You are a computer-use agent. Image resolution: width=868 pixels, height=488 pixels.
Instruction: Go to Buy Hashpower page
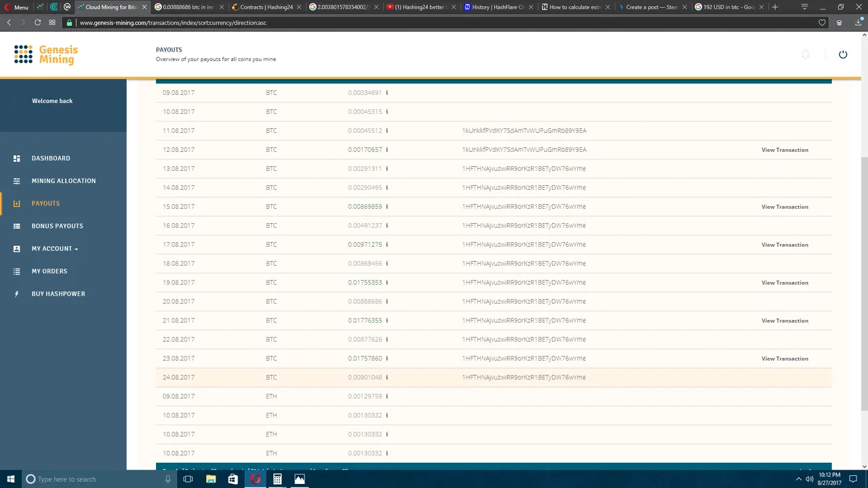[x=58, y=293]
